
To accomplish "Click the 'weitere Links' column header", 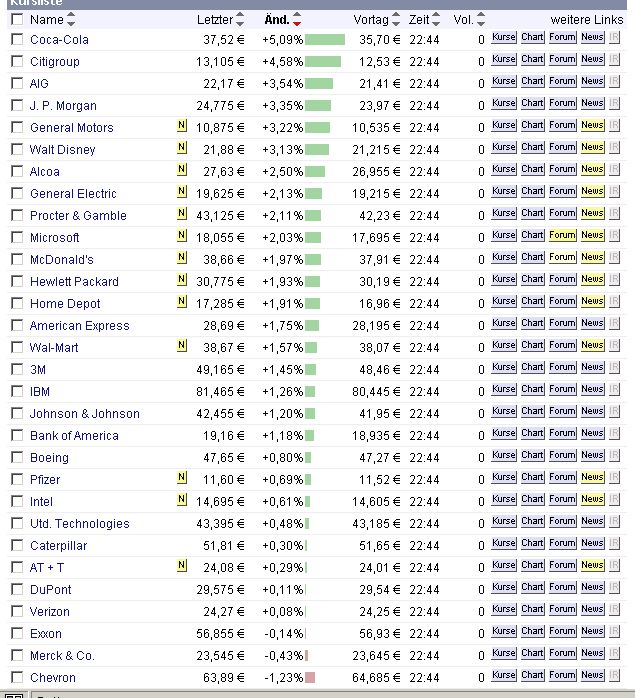I will click(586, 20).
